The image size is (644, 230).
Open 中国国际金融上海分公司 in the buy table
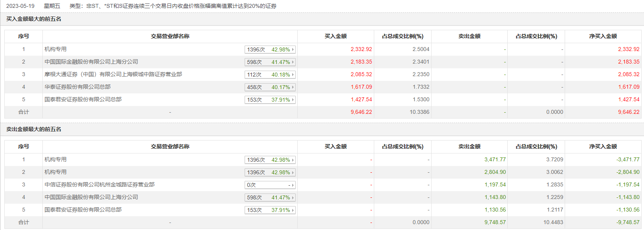click(91, 62)
